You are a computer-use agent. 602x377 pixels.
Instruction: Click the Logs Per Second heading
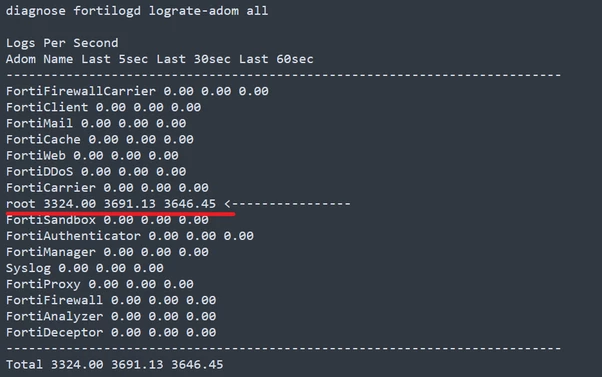tap(62, 43)
